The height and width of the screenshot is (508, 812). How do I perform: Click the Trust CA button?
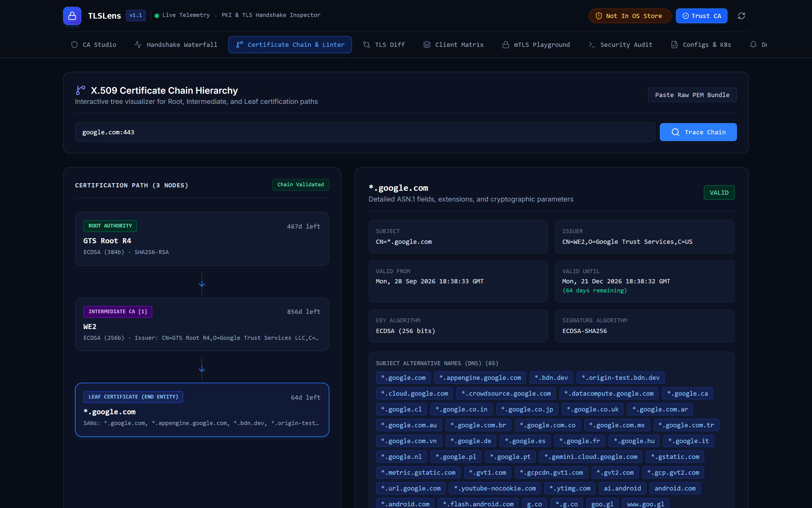tap(701, 16)
